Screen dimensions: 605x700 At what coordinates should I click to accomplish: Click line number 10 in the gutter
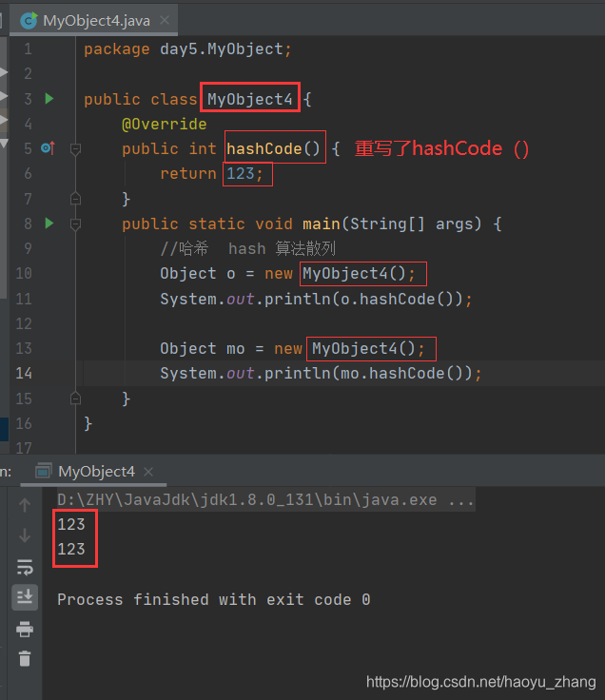click(x=24, y=273)
